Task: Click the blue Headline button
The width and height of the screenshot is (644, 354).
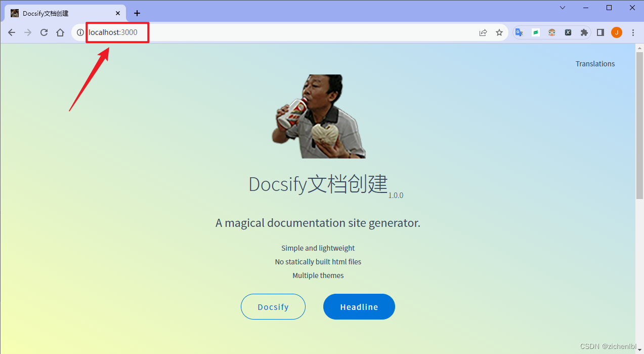Action: coord(359,307)
